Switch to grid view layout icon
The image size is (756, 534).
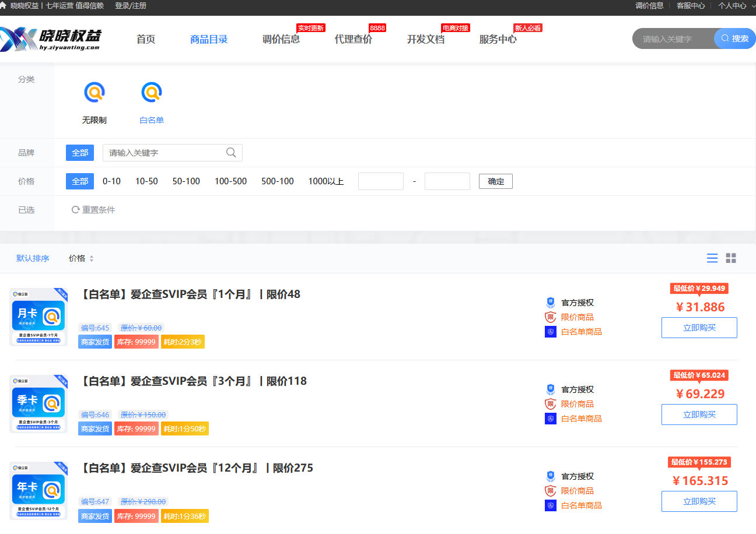pos(731,258)
